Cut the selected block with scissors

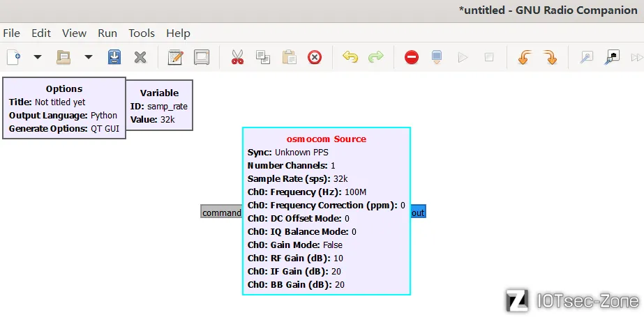[237, 57]
